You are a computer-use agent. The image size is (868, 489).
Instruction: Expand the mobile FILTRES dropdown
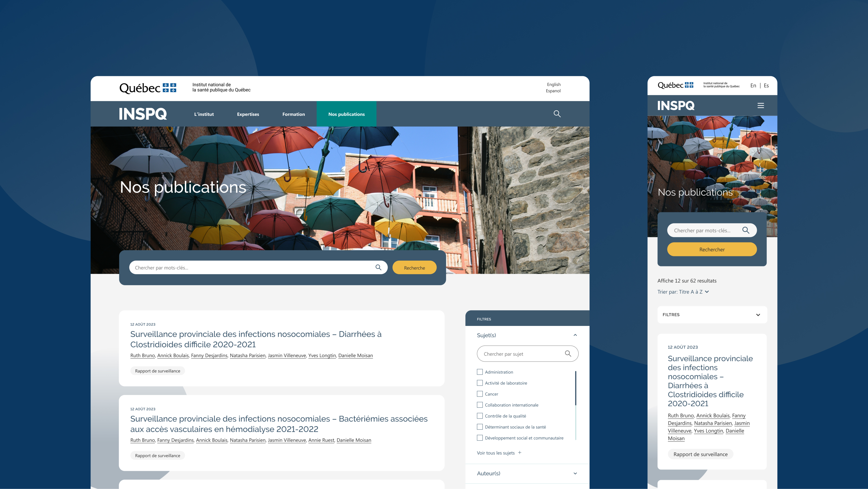[712, 315]
